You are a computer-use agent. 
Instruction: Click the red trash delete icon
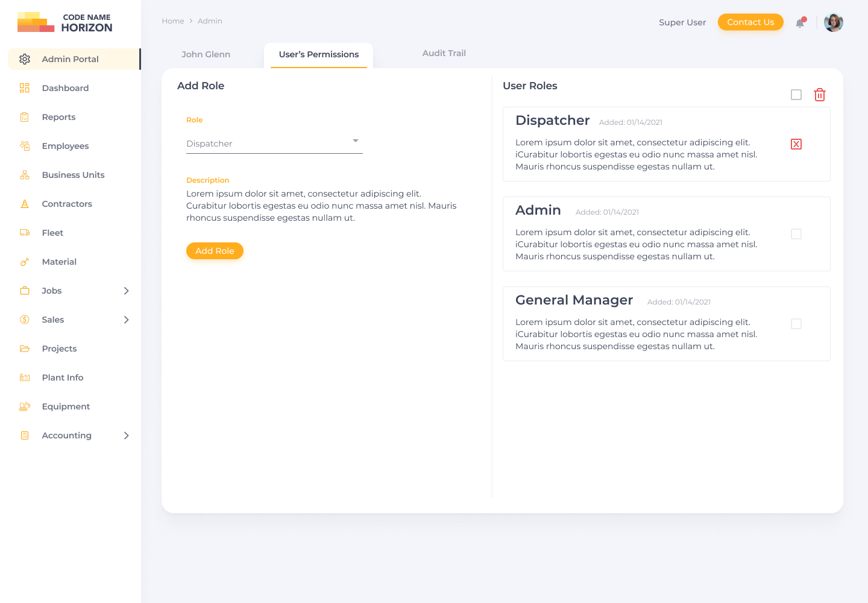point(819,95)
